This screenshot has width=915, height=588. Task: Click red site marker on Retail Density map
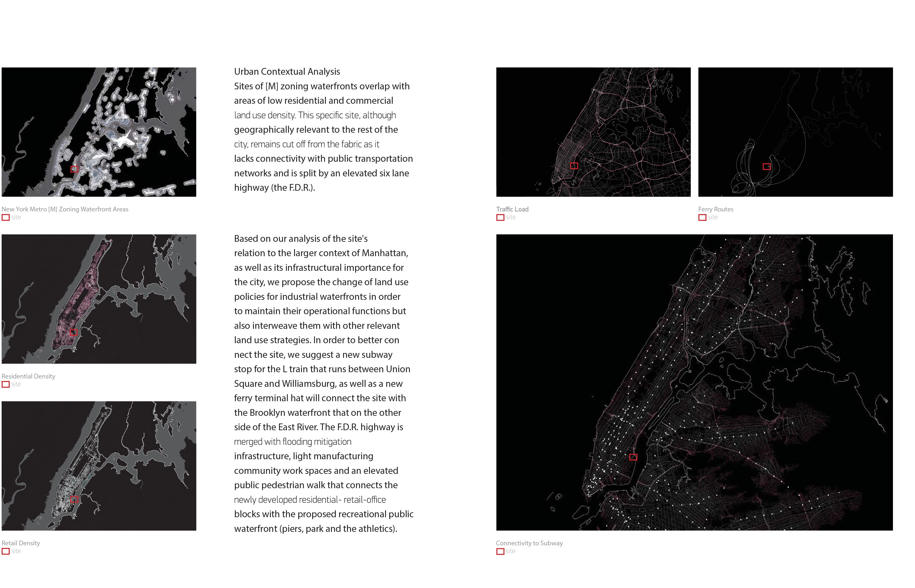click(75, 499)
